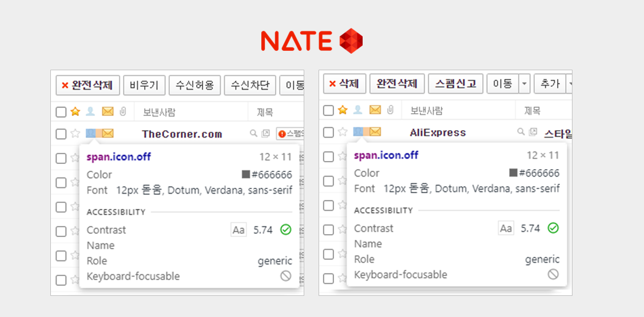Click 이동 next to 스팸신고

(x=503, y=83)
